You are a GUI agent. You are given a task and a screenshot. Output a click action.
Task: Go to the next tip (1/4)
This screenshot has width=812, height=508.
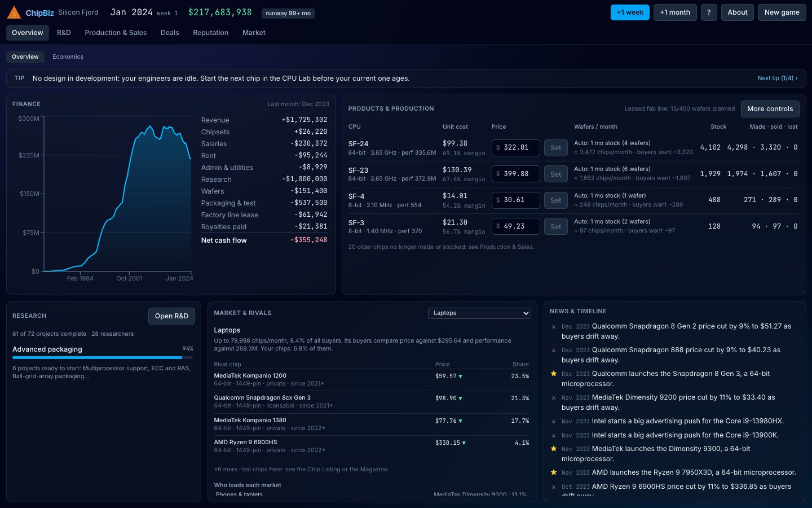coord(777,78)
